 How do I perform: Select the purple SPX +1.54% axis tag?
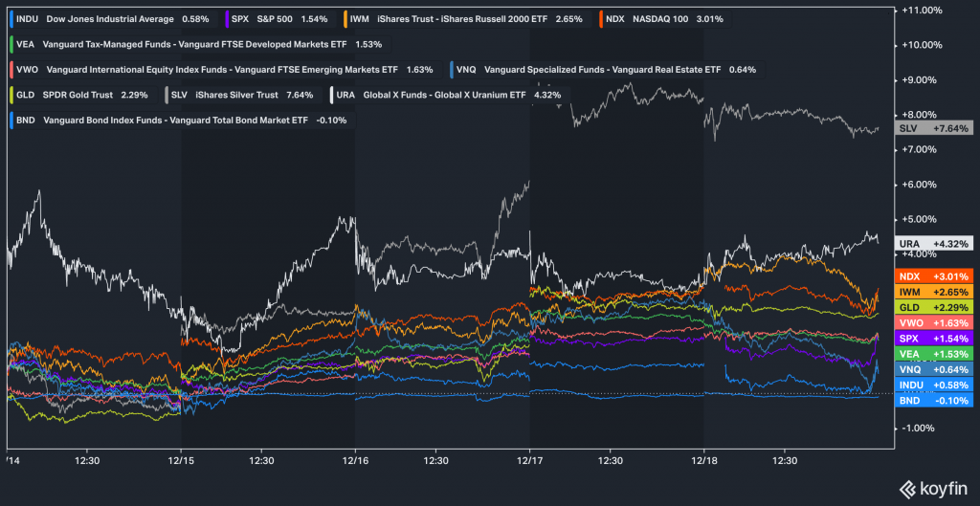(933, 339)
